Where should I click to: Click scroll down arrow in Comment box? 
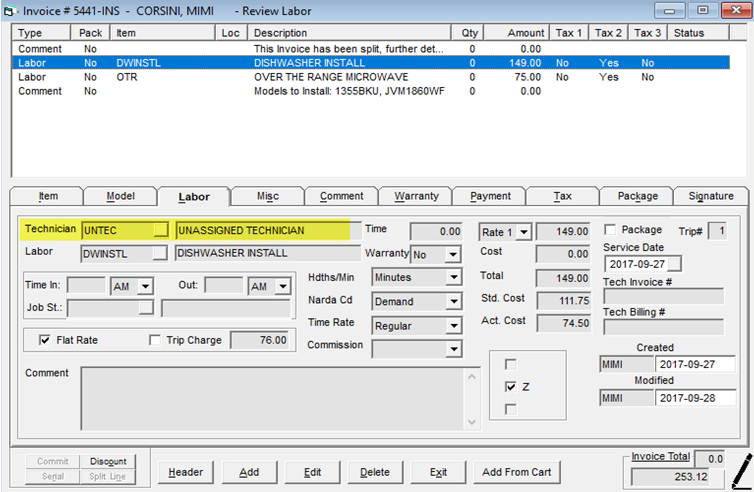[472, 422]
